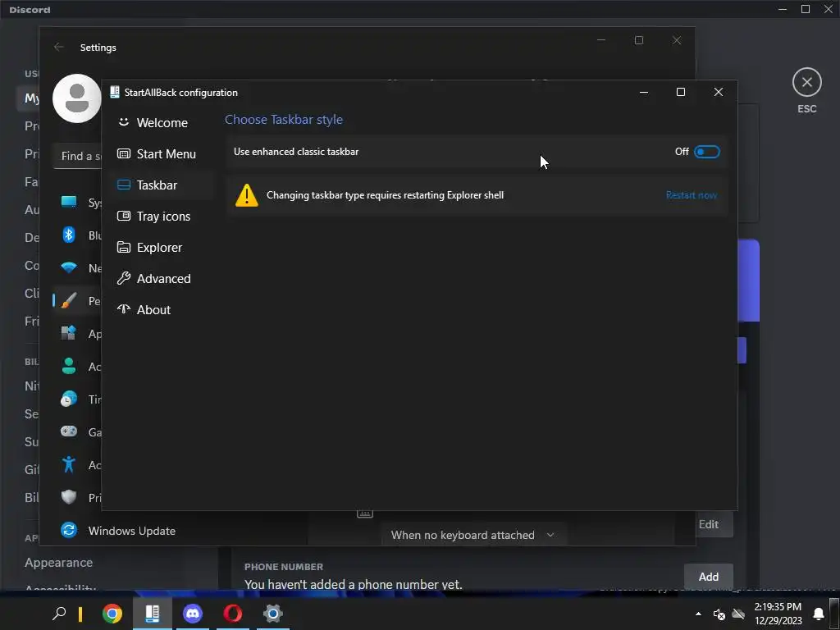The height and width of the screenshot is (630, 840).
Task: Click the Tray icons sidebar icon
Action: point(124,216)
